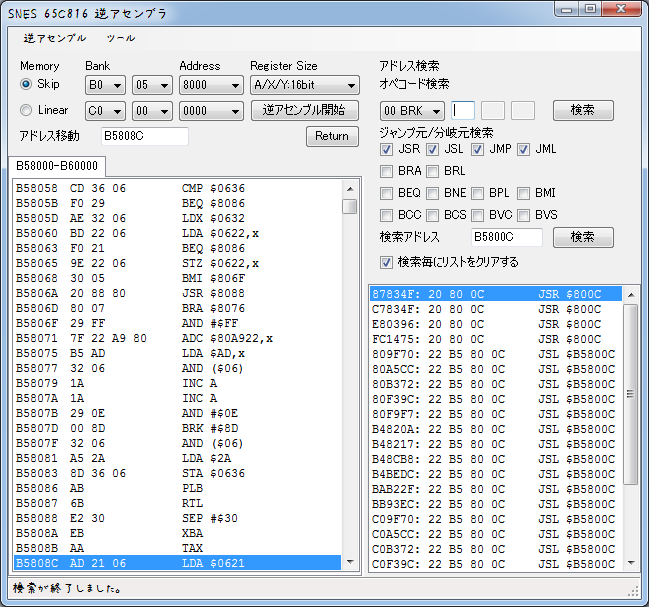
Task: Click the opcode search 検索 button
Action: (x=583, y=110)
